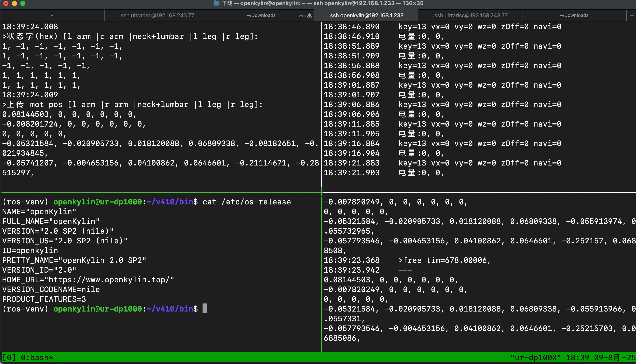The height and width of the screenshot is (364, 636).
Task: Click the ">free tim=678.00006," text
Action: click(444, 260)
